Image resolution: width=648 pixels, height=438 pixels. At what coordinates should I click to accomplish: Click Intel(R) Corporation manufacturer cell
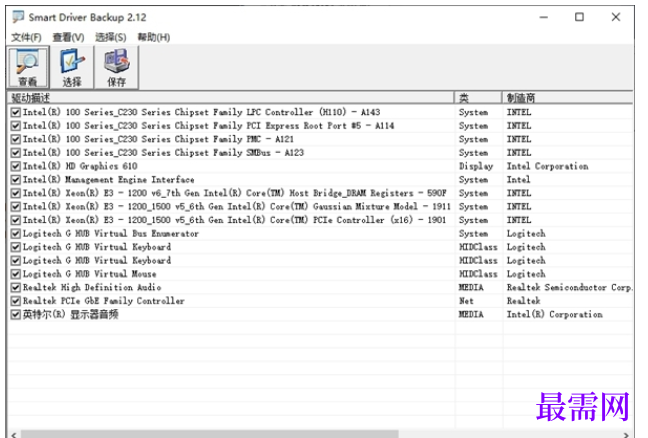point(555,314)
